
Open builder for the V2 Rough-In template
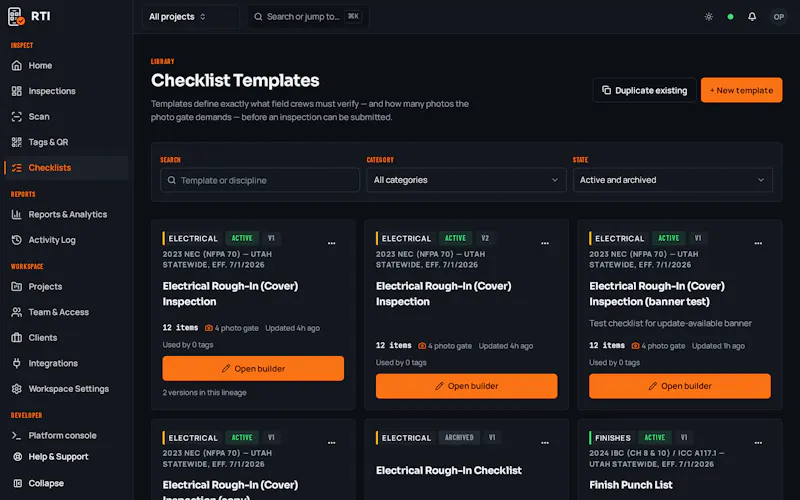[x=466, y=386]
